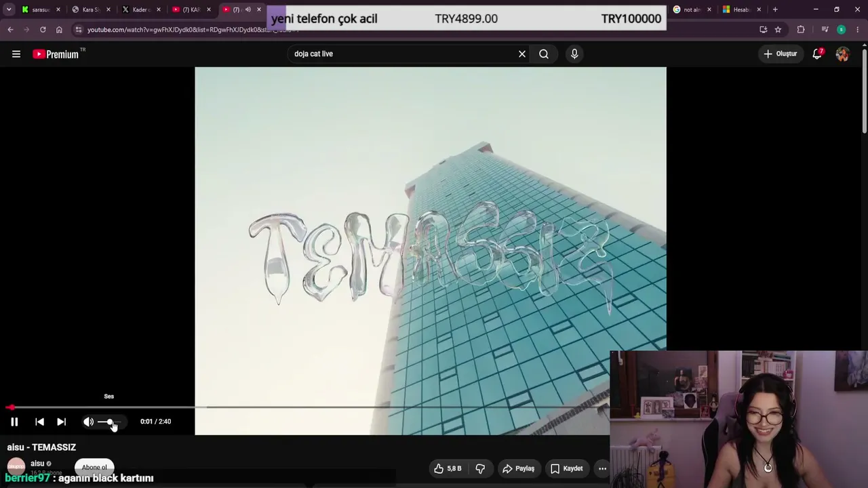Open the YouTube account avatar menu

[x=842, y=54]
